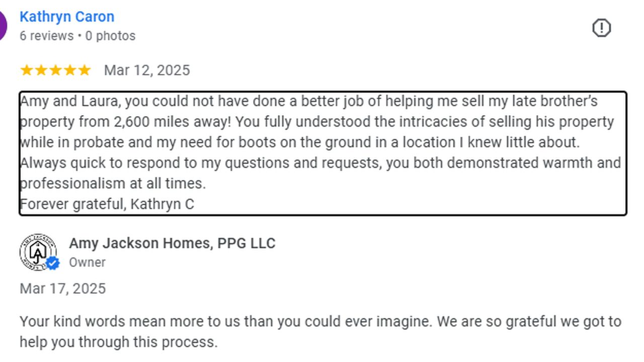Image resolution: width=644 pixels, height=362 pixels.
Task: Click the review date Mar 12, 2025
Action: tap(147, 70)
